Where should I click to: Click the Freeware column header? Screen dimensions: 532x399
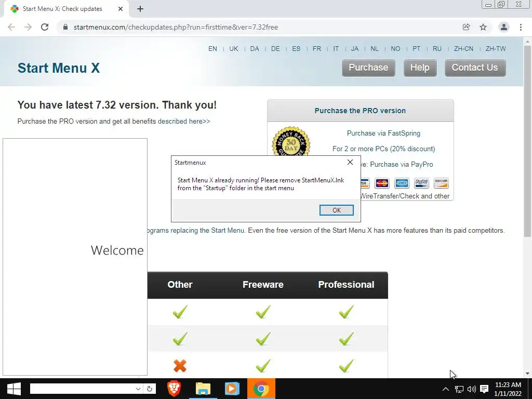coord(263,285)
